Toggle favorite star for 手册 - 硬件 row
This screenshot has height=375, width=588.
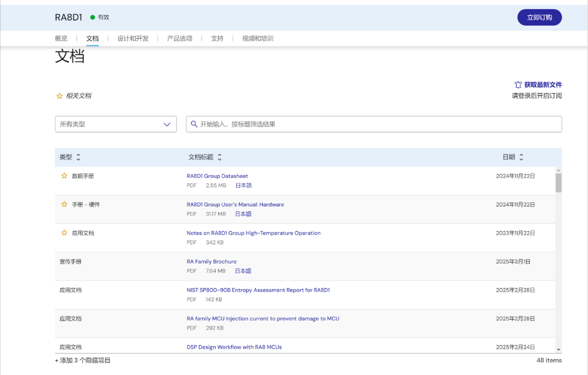tap(64, 204)
